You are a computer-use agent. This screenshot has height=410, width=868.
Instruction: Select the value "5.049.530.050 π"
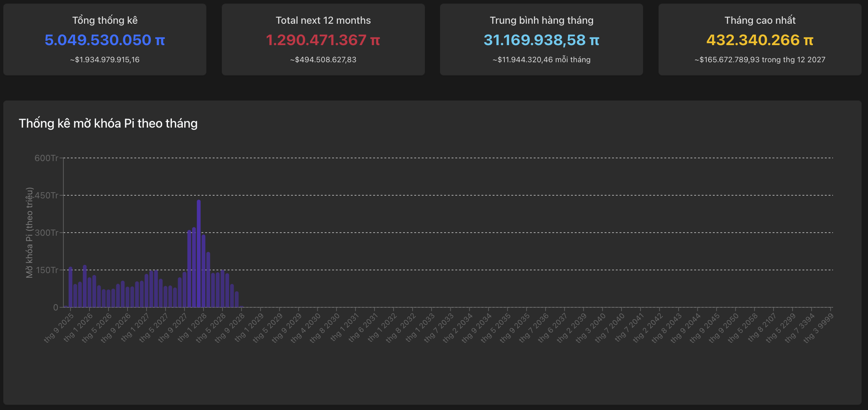(x=105, y=40)
